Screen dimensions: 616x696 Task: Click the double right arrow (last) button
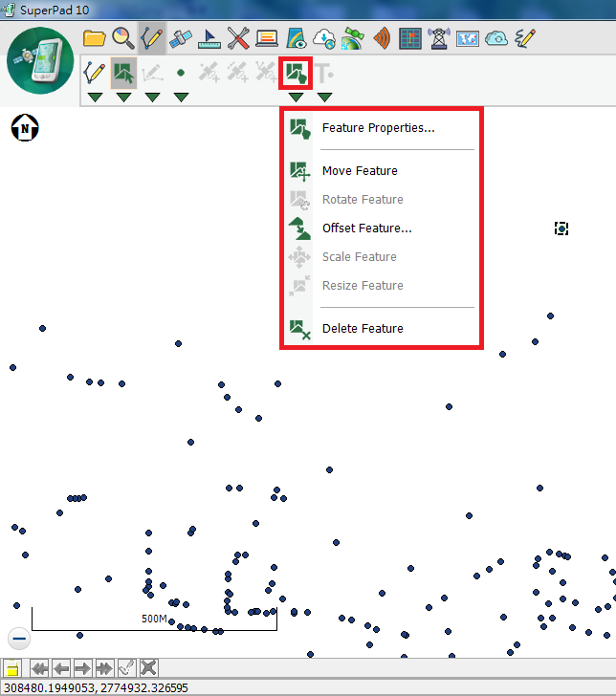105,668
